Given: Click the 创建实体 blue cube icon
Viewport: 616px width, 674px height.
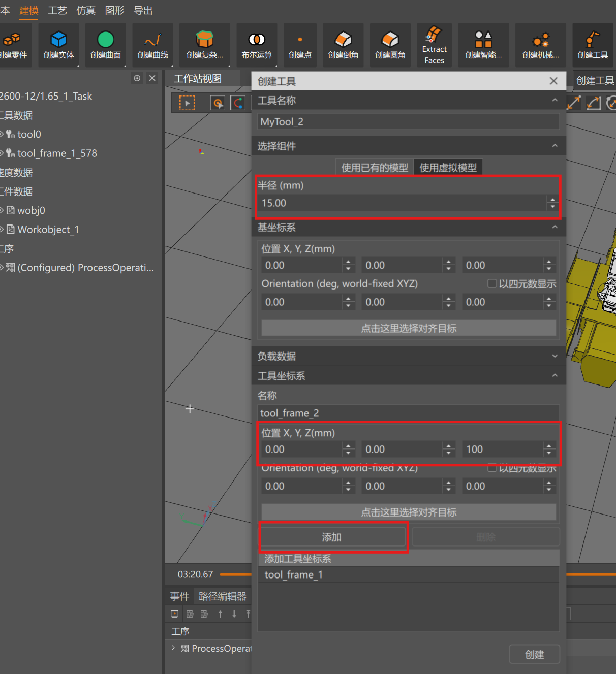Looking at the screenshot, I should coord(58,39).
